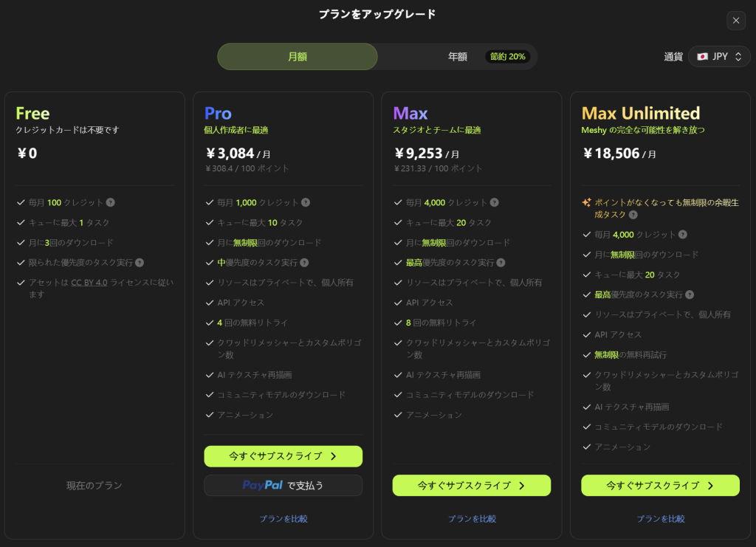The height and width of the screenshot is (547, 756).
Task: Click 月に無制限回のダウンロード in Pro plan
Action: (x=269, y=242)
